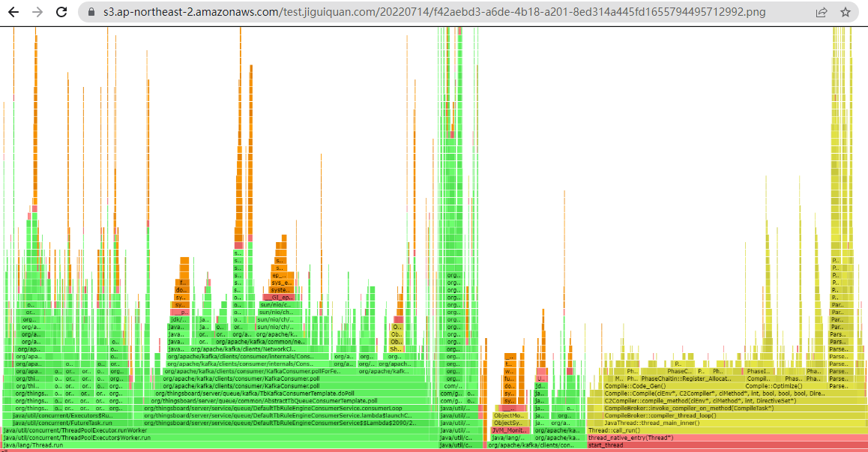Click the CompileBroker::invoke_compiler_on_method frame

[735, 409]
